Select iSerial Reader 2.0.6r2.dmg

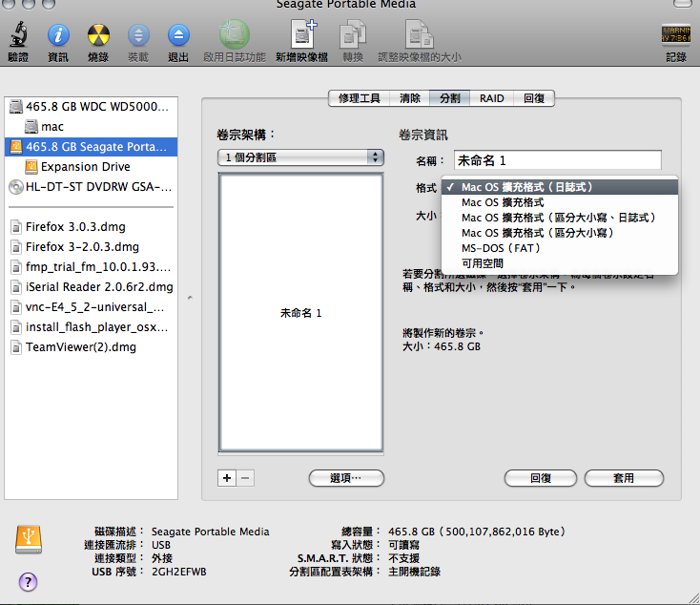(x=91, y=287)
